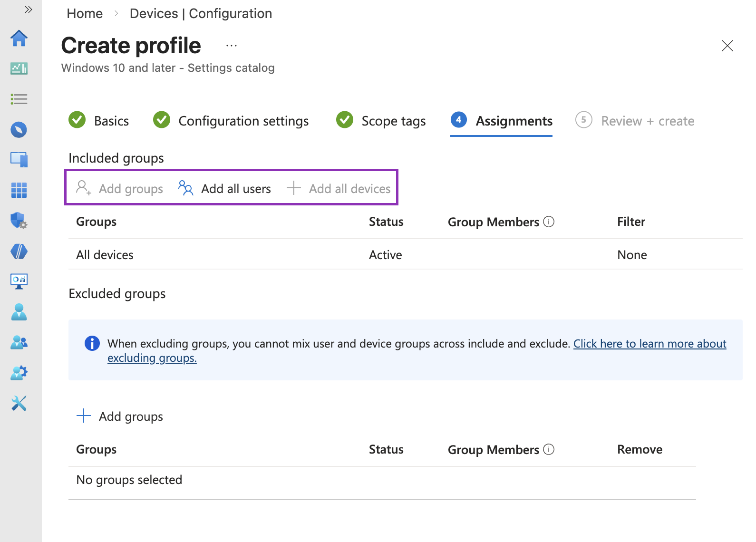
Task: Open Apps grid icon in sidebar
Action: pyautogui.click(x=19, y=190)
